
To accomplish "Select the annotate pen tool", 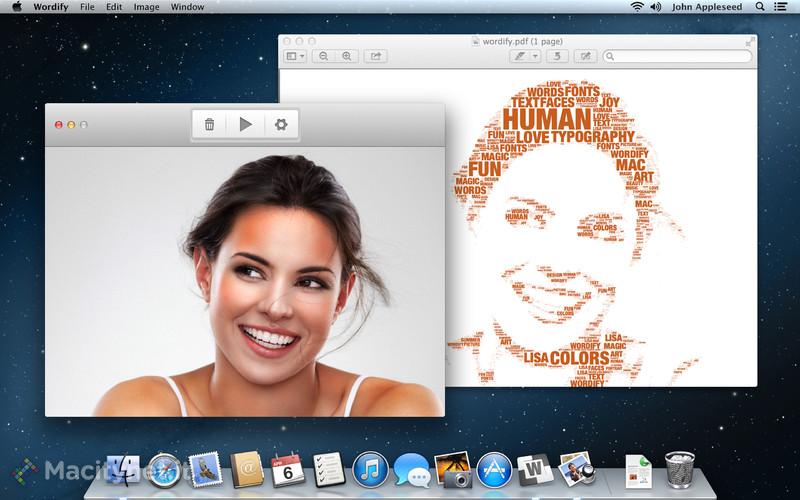I will coord(519,56).
